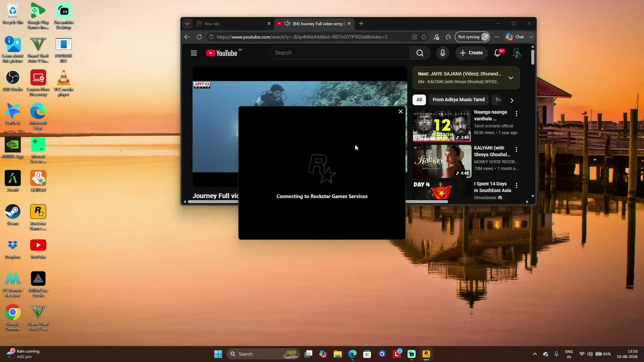Open Naanga naanga vanthale video thumbnail
This screenshot has height=362, width=644.
[442, 126]
